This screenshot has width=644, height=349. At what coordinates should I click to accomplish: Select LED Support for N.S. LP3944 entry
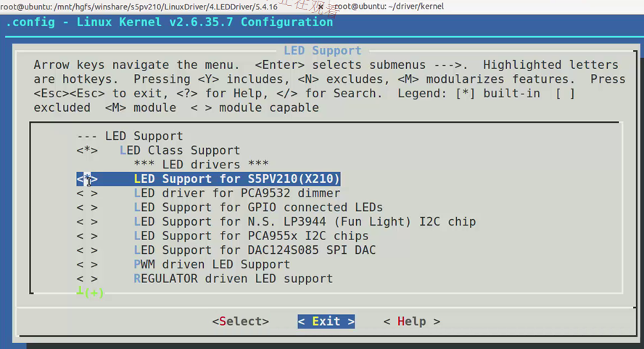pos(305,222)
